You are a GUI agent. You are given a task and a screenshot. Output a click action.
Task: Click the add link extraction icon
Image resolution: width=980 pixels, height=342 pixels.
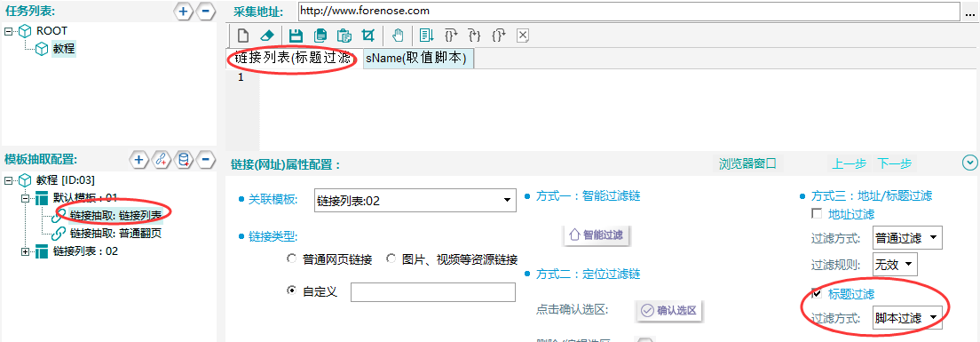(x=161, y=159)
